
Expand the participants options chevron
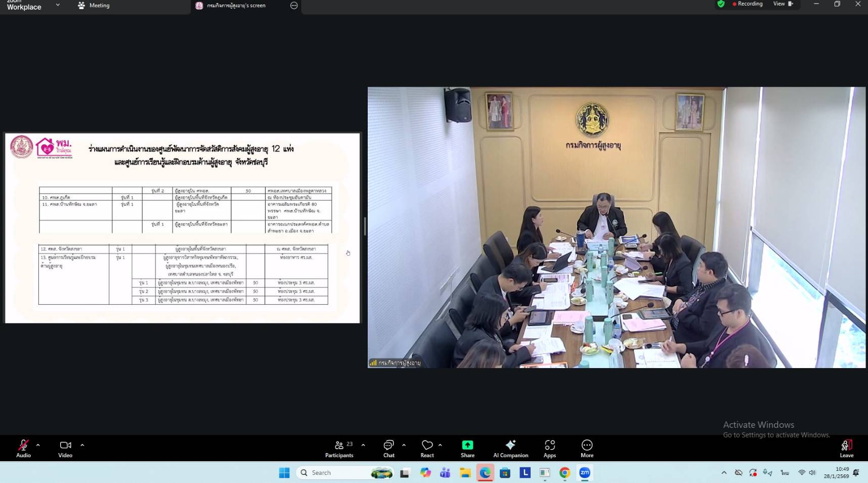pyautogui.click(x=363, y=445)
